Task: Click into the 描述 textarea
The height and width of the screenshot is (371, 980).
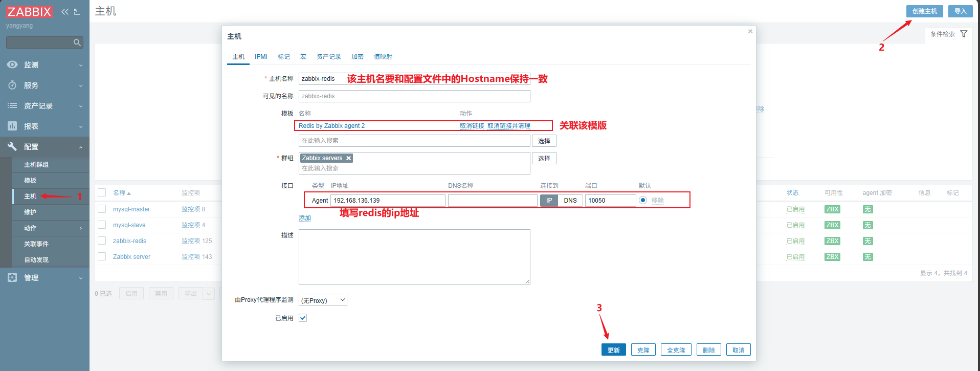Action: pos(414,257)
